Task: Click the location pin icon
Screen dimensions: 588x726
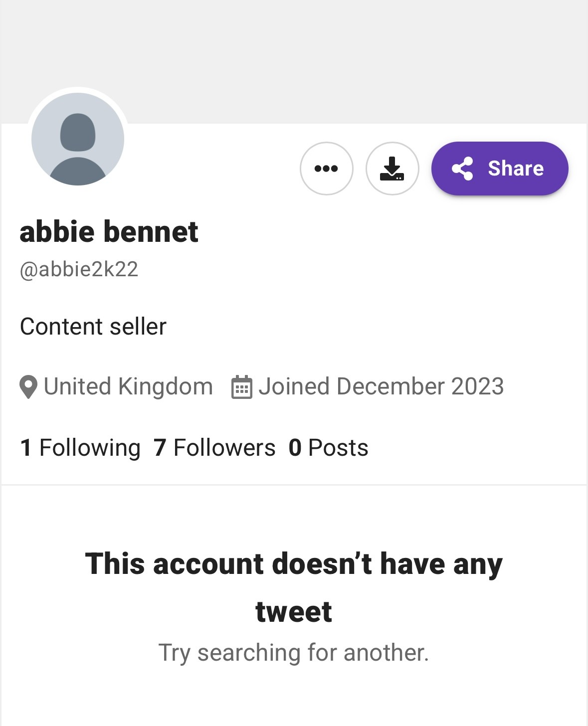Action: coord(28,387)
